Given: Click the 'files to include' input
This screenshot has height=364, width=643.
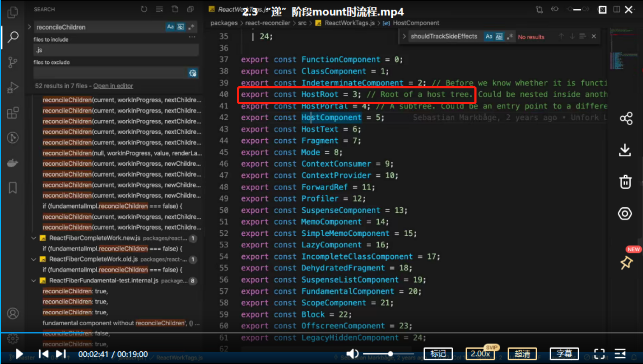Looking at the screenshot, I should tap(116, 50).
